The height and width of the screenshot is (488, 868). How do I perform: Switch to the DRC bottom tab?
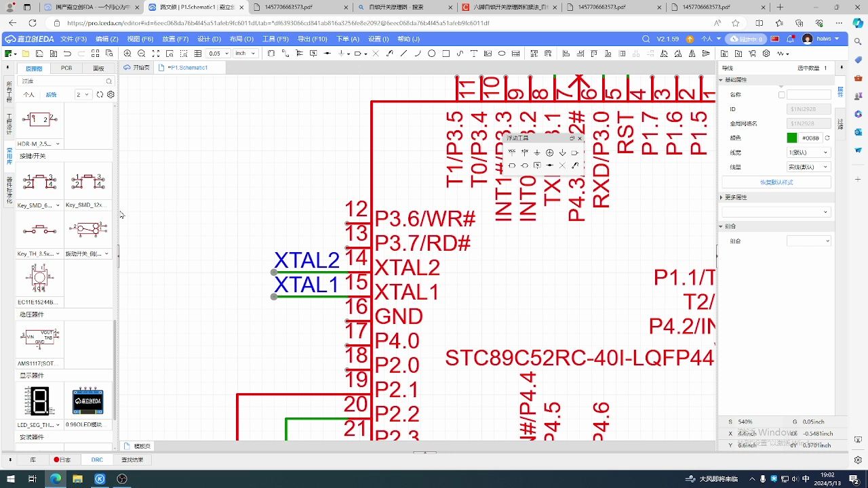pyautogui.click(x=97, y=460)
